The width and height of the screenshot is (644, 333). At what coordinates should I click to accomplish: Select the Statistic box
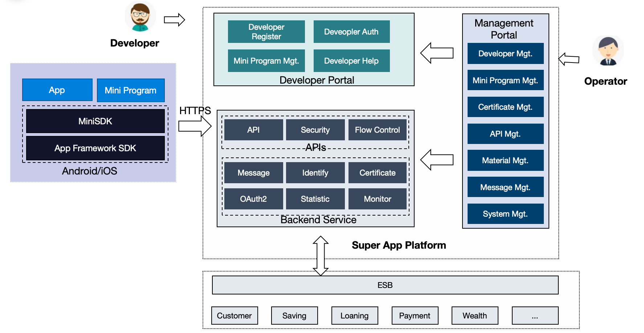coord(315,199)
